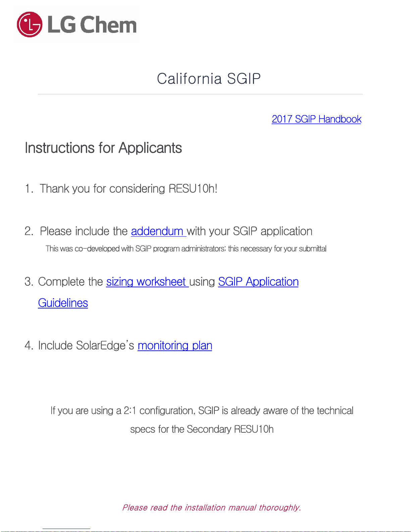This screenshot has height=532, width=411.
Task: Select the Instructions for Applicants heading
Action: pos(103,148)
